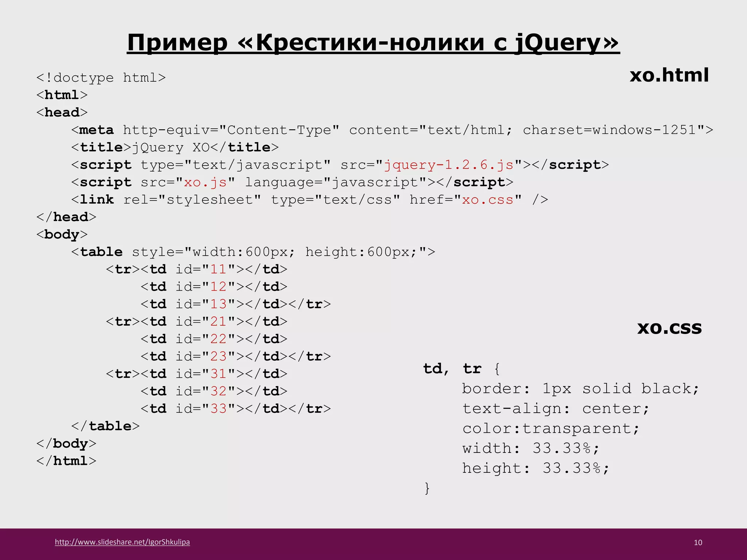Screen dimensions: 747x560
Task: Click the closing </html> tag
Action: pos(66,461)
